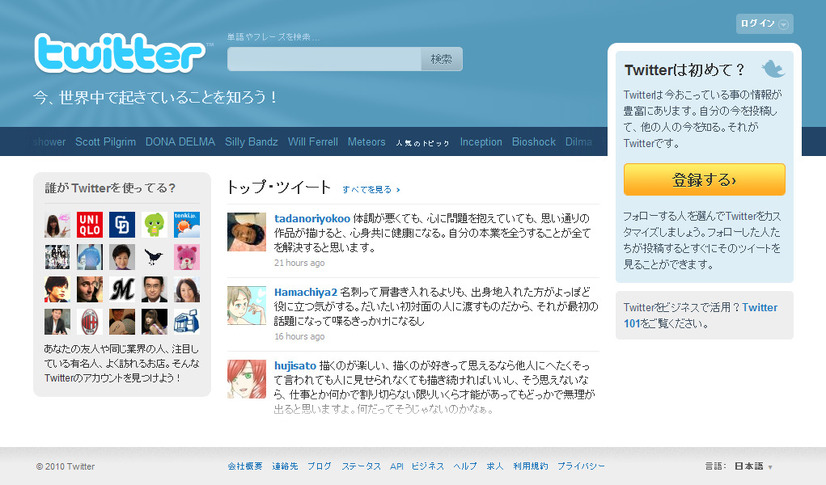Image resolution: width=826 pixels, height=485 pixels.
Task: Click the トップ・ツイート heading
Action: click(279, 187)
